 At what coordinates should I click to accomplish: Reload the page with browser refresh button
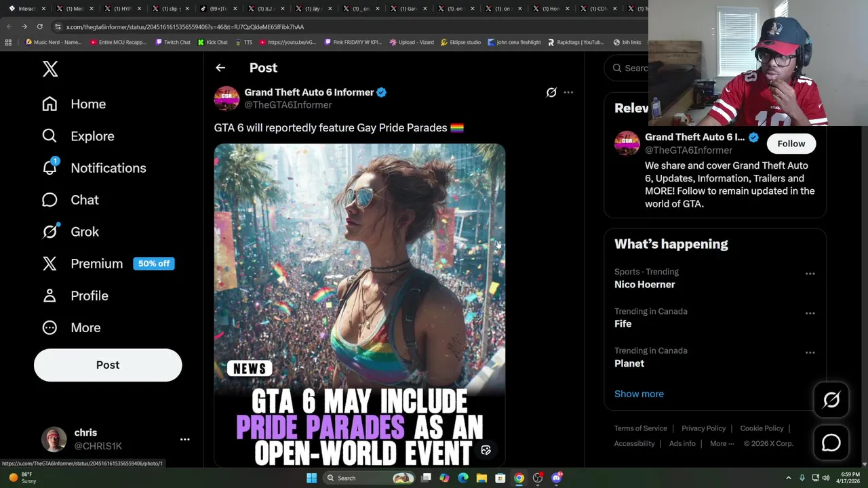point(39,26)
